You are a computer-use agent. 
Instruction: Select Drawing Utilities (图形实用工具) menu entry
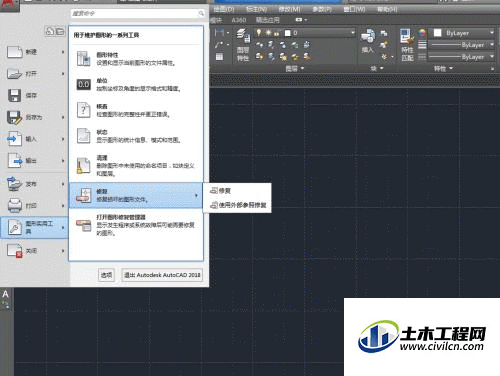tap(34, 228)
